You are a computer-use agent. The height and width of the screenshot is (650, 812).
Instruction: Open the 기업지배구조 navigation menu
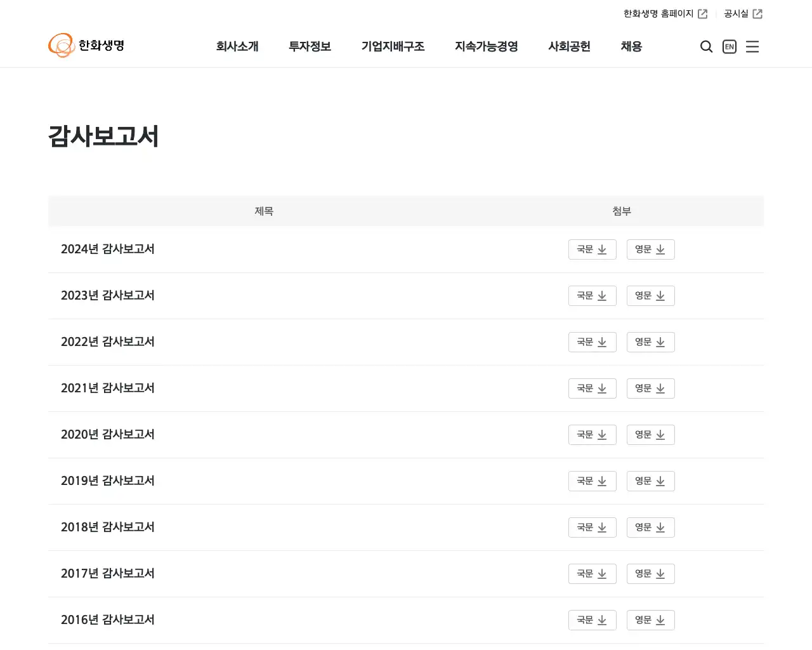click(393, 46)
